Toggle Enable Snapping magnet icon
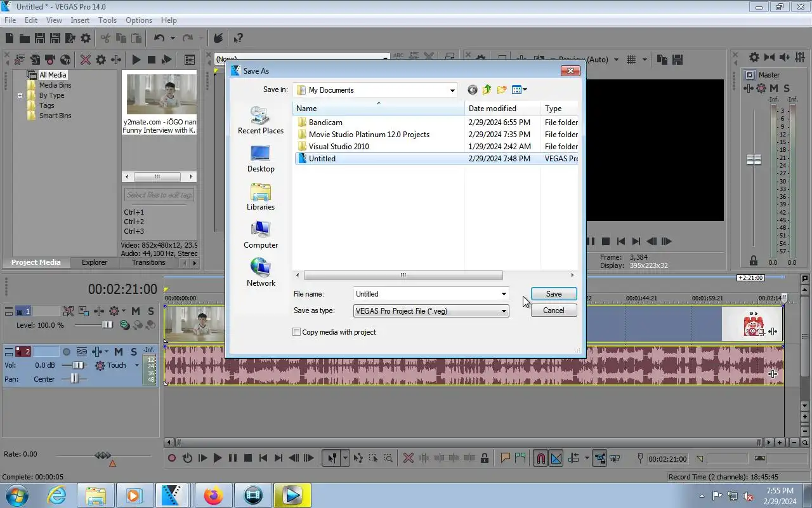 point(540,458)
